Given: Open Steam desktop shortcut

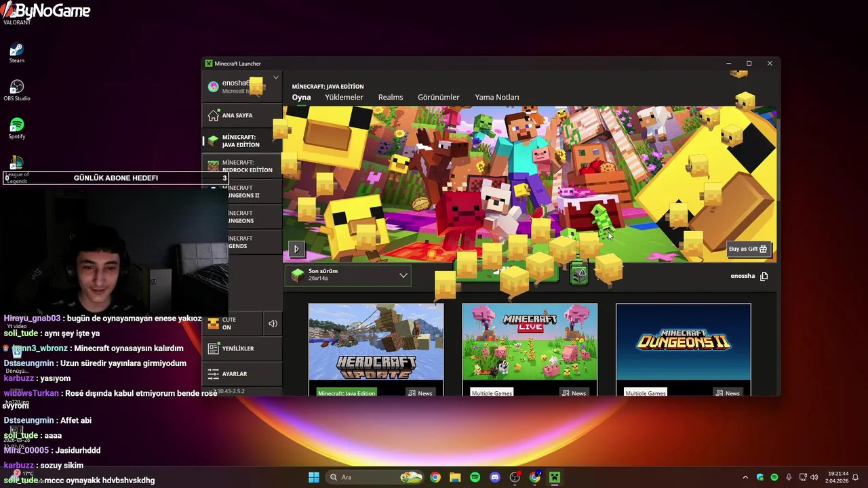Looking at the screenshot, I should (17, 53).
